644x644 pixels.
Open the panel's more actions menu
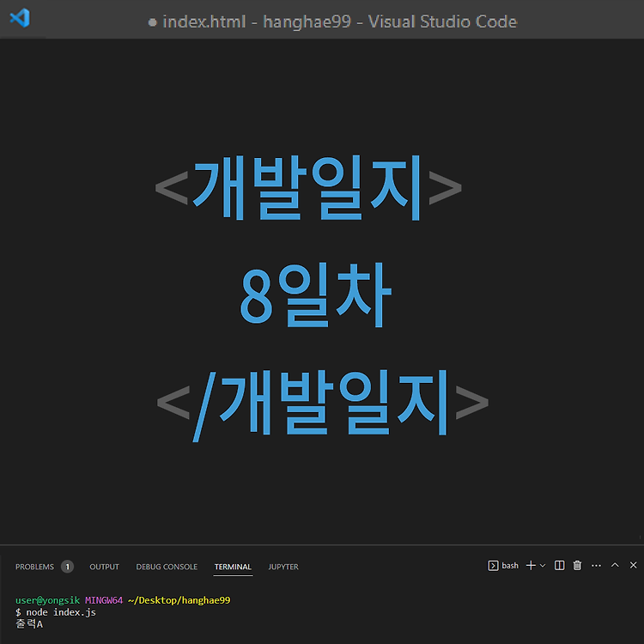(597, 566)
